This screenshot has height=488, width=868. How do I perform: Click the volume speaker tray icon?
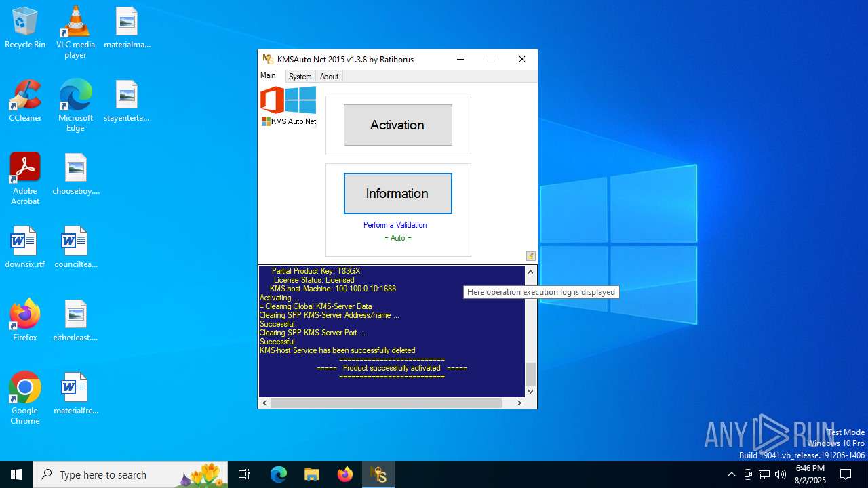[781, 474]
